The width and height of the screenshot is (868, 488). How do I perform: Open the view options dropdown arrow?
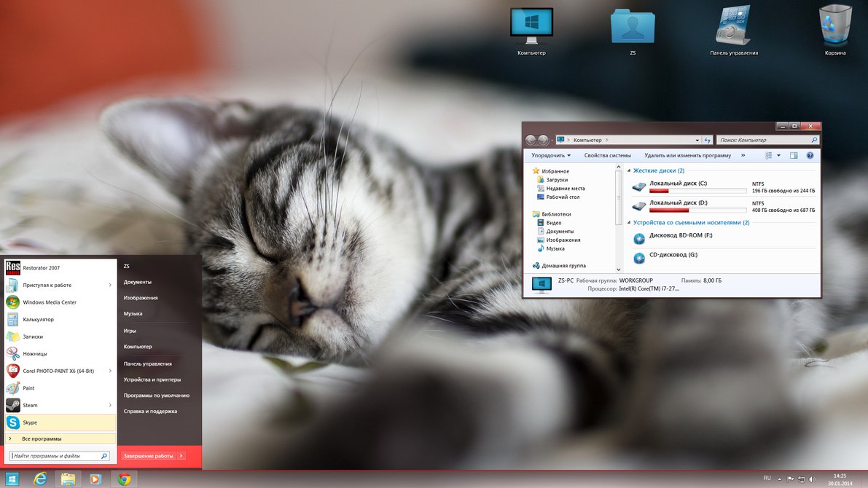(778, 155)
